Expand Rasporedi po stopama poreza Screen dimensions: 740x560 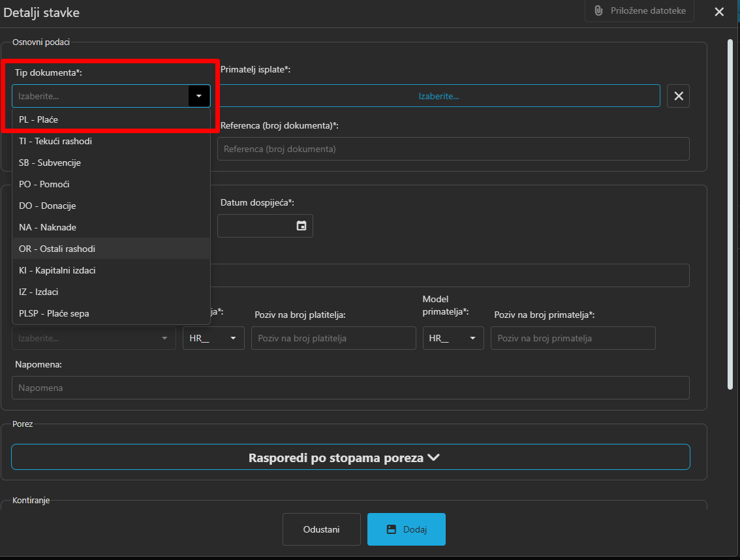point(350,458)
